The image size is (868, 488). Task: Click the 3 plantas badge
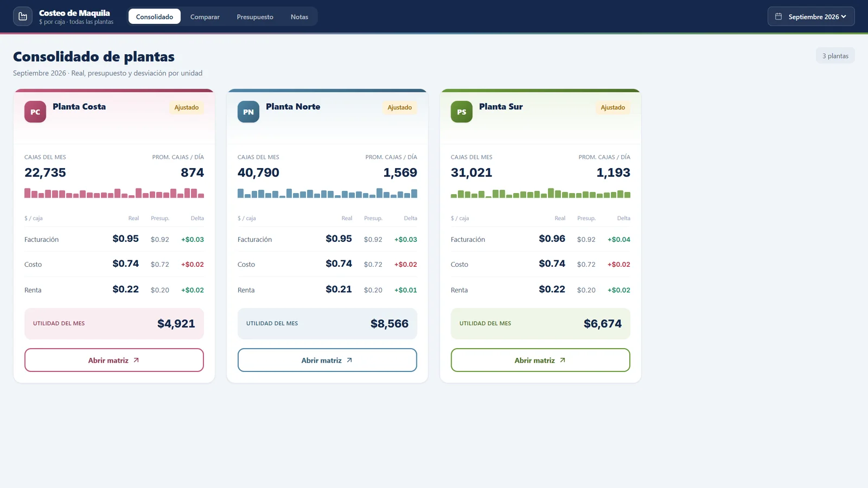[835, 56]
